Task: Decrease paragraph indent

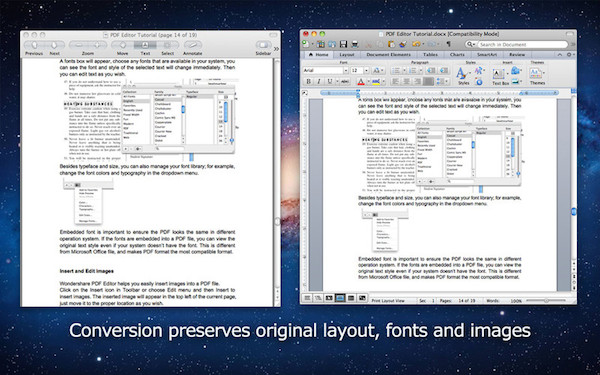Action: [x=431, y=70]
